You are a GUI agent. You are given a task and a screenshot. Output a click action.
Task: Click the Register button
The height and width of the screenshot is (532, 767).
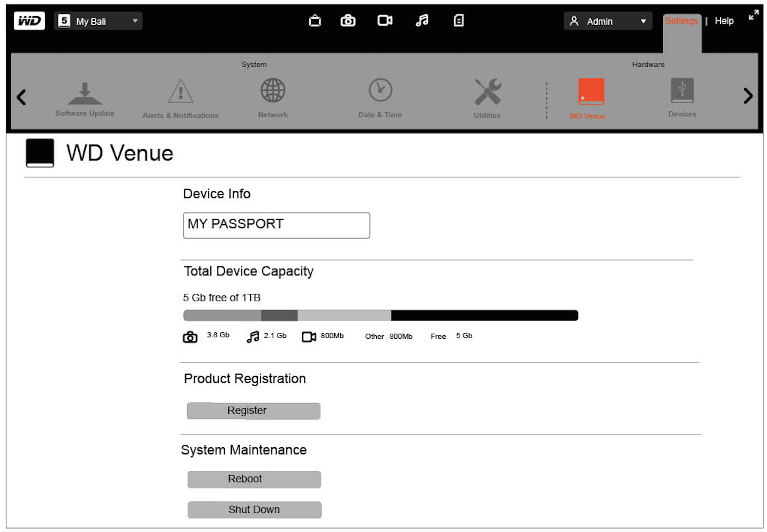(254, 411)
